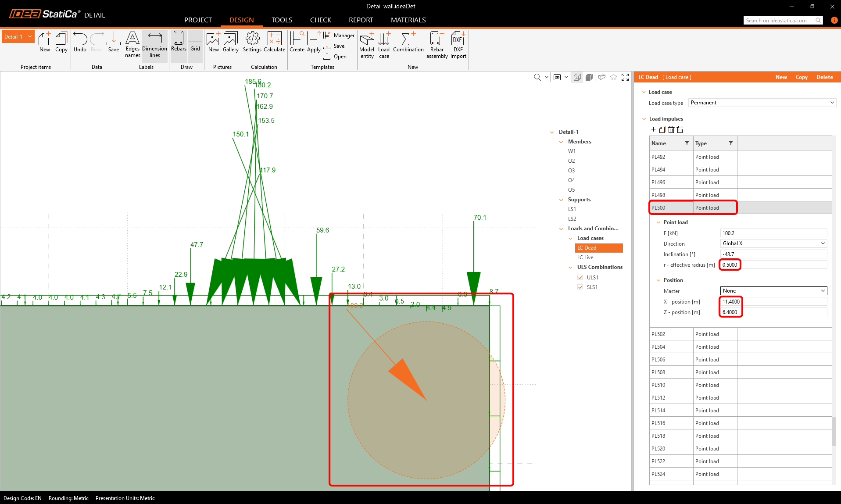Open the Direction dropdown showing Global X

(773, 243)
